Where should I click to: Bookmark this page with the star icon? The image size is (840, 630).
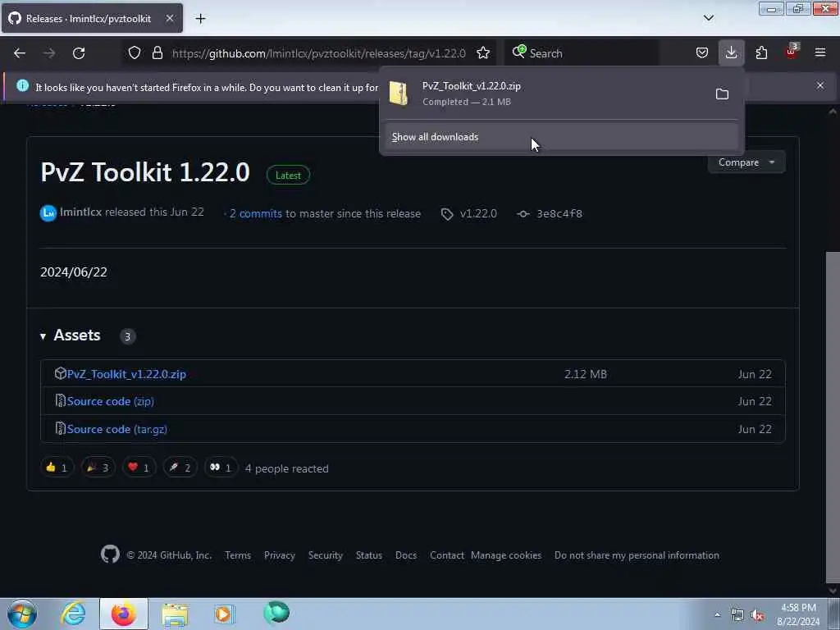coord(482,53)
